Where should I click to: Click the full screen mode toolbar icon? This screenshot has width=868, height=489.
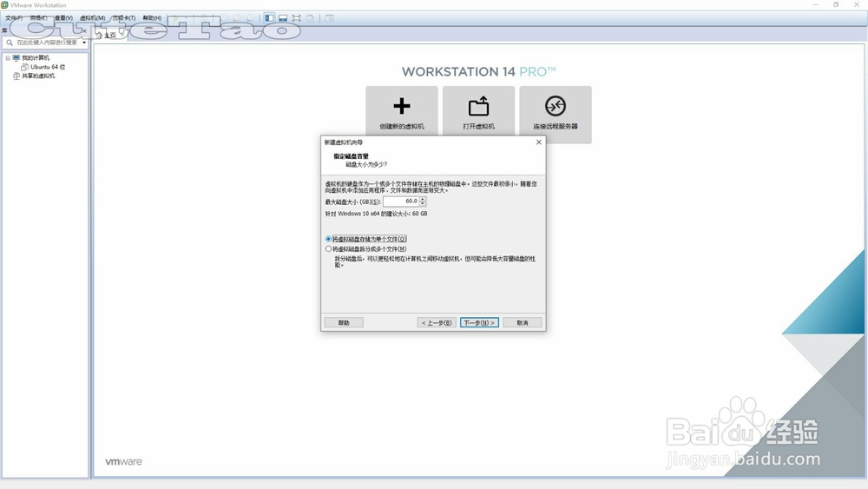(x=296, y=18)
